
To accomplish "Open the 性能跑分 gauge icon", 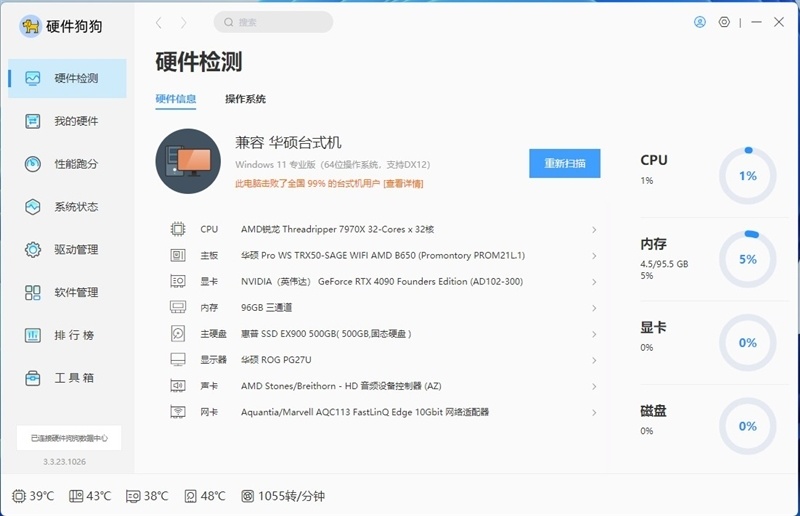I will [x=33, y=164].
